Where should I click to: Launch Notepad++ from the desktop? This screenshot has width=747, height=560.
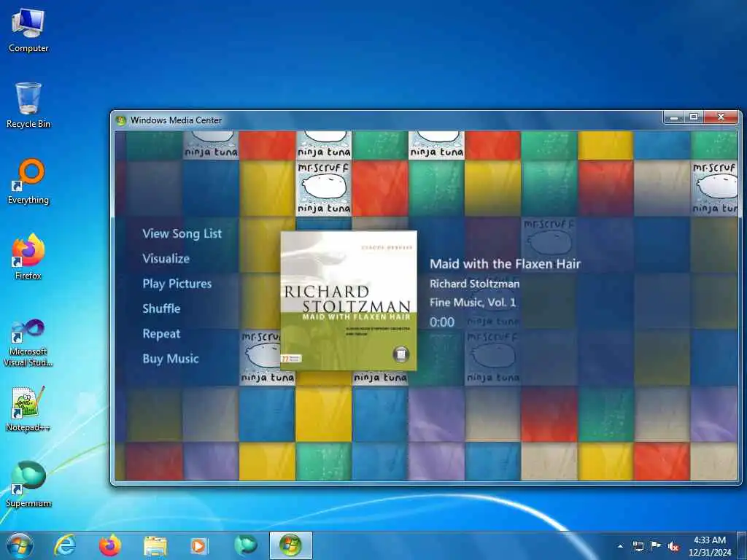(28, 408)
